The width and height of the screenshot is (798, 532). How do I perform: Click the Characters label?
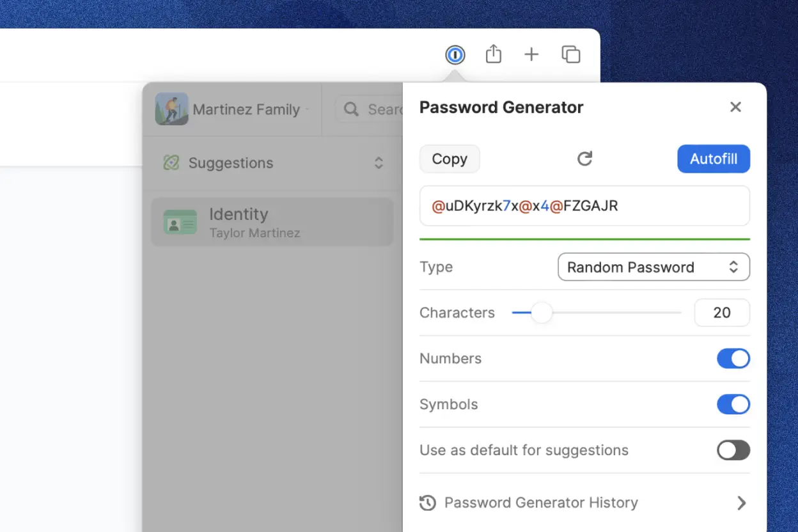point(457,313)
